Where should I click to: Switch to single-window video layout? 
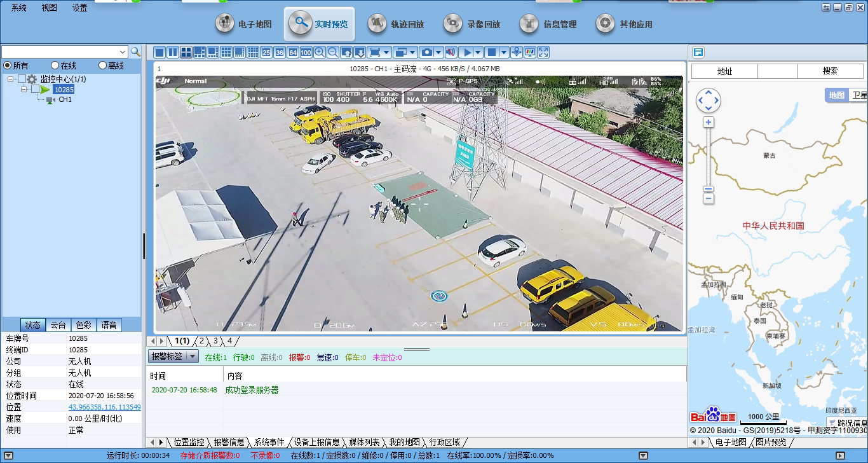(159, 52)
